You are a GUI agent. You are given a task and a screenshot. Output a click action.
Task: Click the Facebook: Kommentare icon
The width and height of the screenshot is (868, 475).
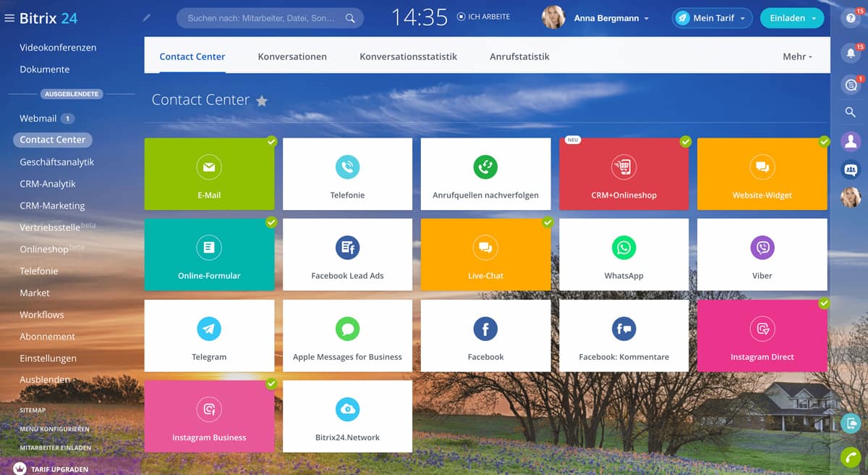click(624, 329)
